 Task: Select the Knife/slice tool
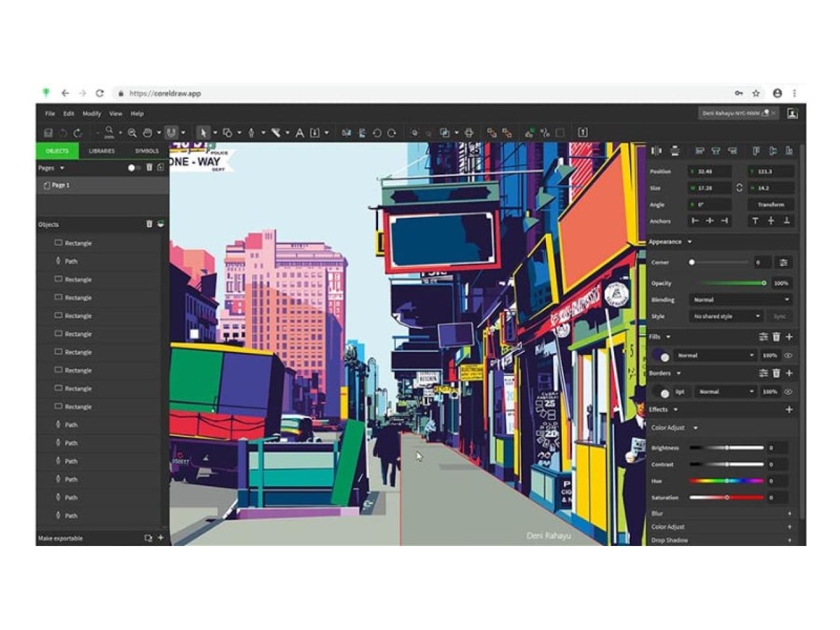pos(276,133)
